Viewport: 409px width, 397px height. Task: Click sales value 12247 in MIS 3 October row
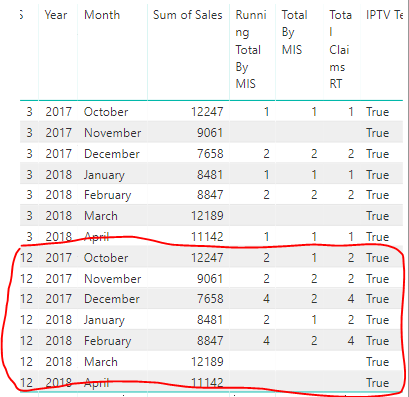[207, 112]
